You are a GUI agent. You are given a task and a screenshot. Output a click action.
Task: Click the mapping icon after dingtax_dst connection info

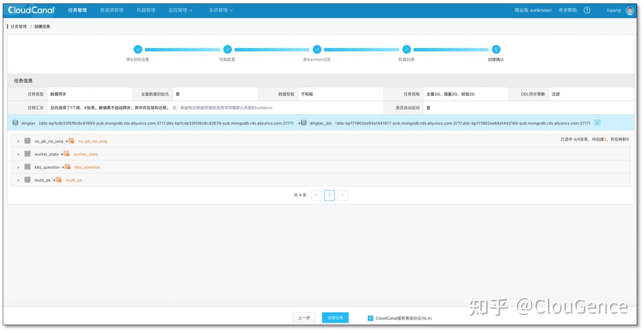pyautogui.click(x=597, y=122)
